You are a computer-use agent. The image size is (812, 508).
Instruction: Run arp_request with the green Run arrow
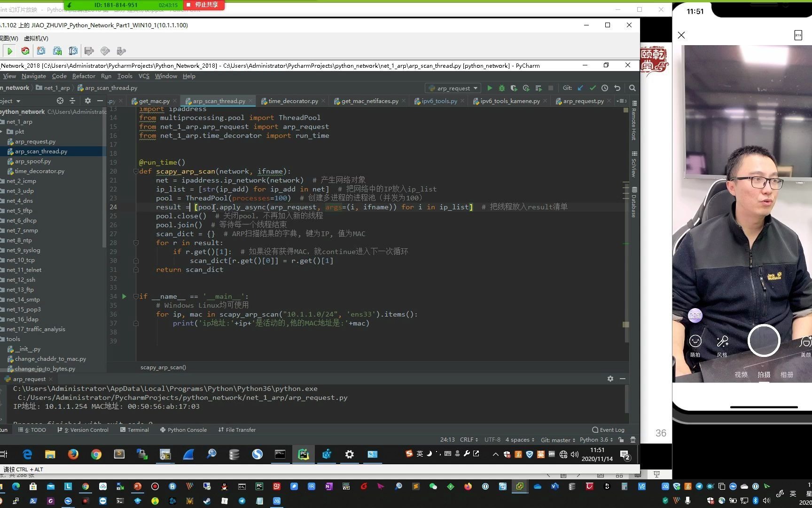point(490,88)
